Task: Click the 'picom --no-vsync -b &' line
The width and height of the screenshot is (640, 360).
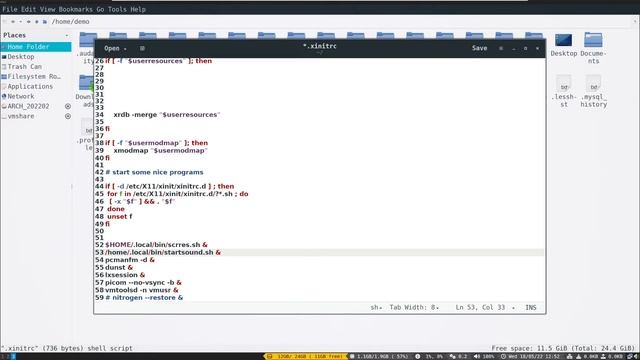Action: coord(143,282)
